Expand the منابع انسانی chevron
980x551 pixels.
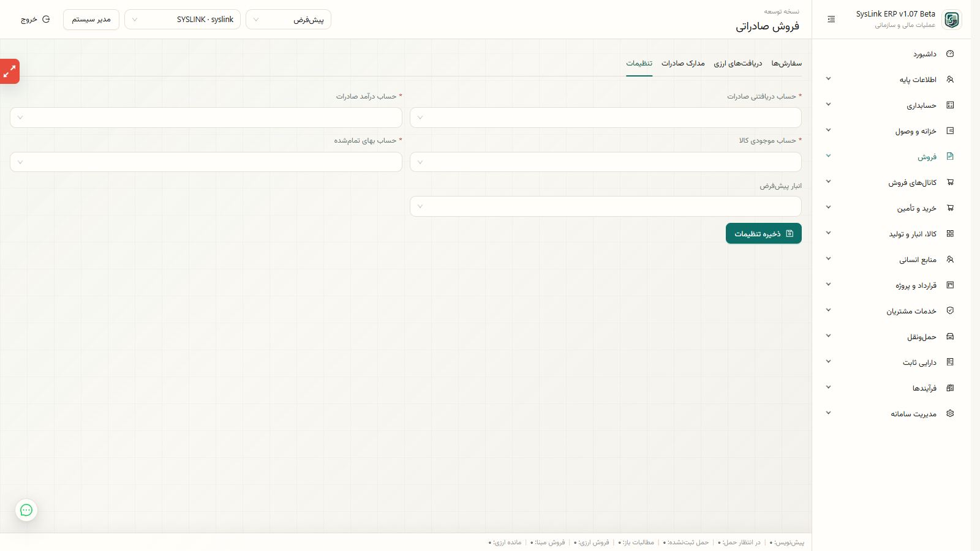coord(828,259)
